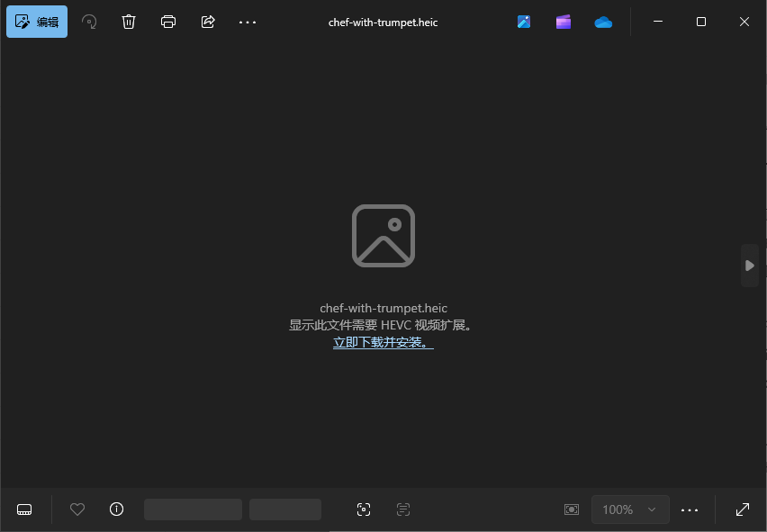Screen dimensions: 767x532
Task: Open the bottom See more menu
Action: [x=690, y=509]
